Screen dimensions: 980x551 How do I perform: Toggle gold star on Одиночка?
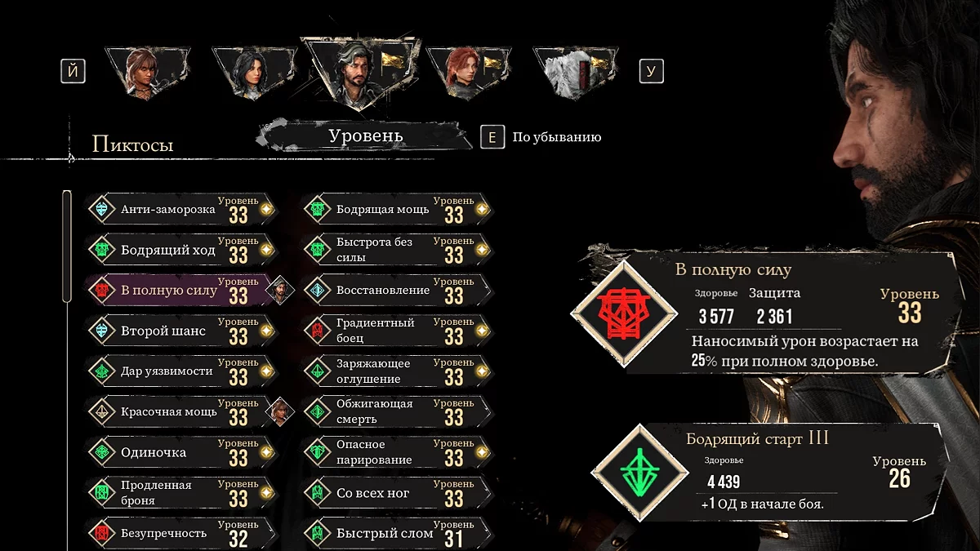pyautogui.click(x=265, y=452)
